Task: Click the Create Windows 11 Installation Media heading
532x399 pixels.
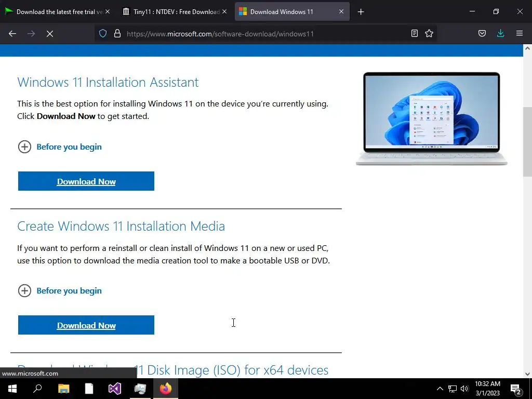Action: [121, 226]
